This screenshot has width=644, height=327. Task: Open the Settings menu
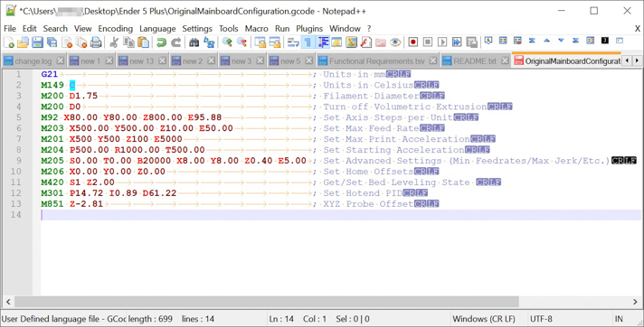tap(197, 28)
